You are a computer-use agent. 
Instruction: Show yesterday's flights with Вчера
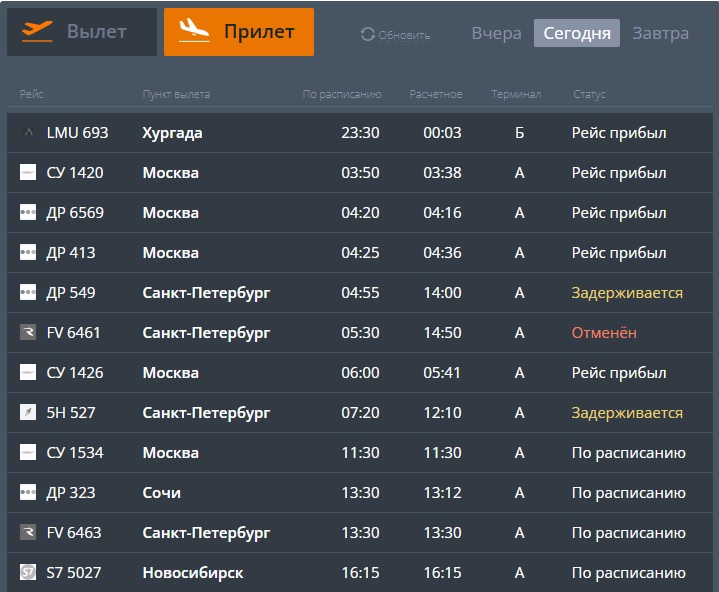[497, 33]
